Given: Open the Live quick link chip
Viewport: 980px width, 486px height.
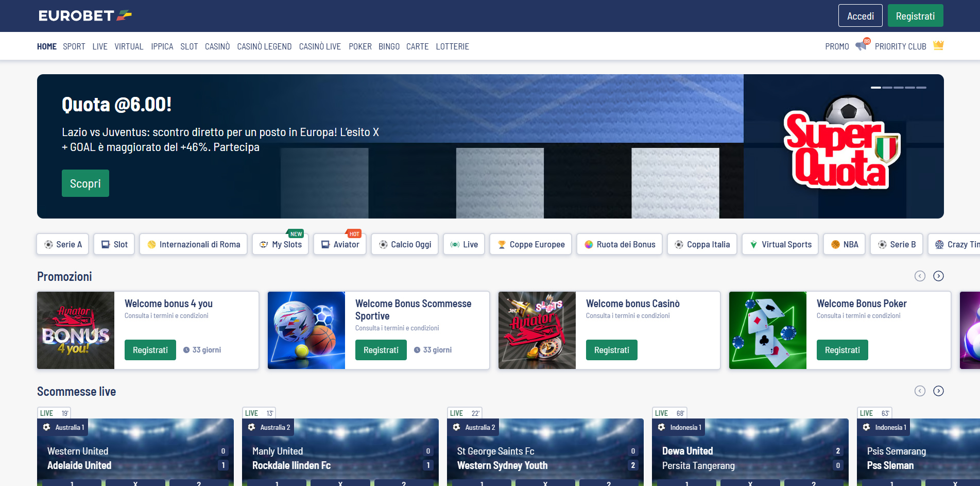Looking at the screenshot, I should click(464, 244).
